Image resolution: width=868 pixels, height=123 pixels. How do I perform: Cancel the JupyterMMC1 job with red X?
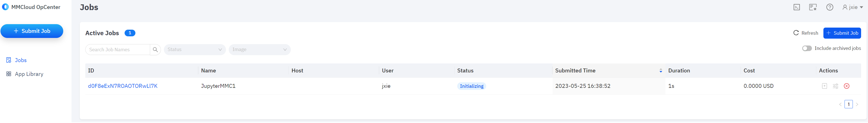coord(846,86)
